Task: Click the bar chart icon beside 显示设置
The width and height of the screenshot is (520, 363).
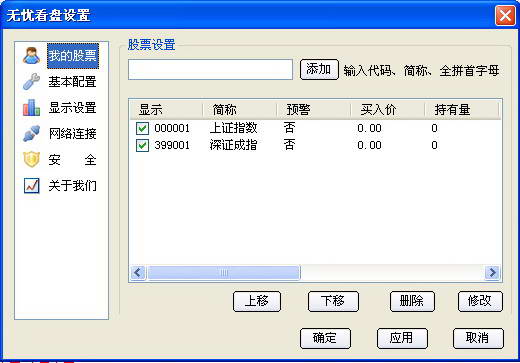Action: (32, 108)
